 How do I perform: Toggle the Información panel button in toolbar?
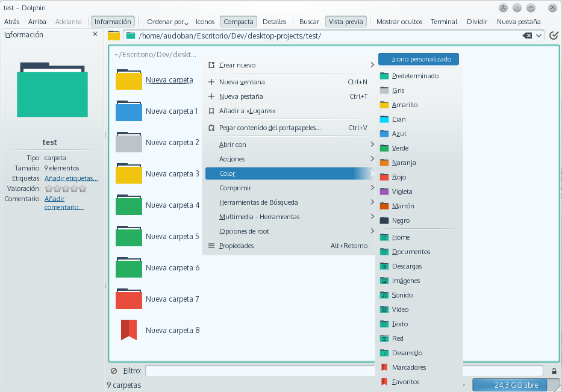(x=113, y=22)
